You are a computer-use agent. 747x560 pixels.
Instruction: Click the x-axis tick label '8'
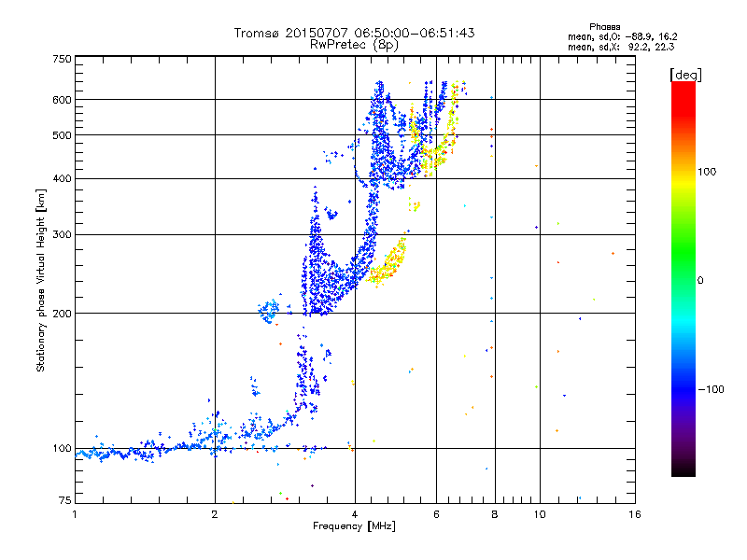(x=495, y=515)
